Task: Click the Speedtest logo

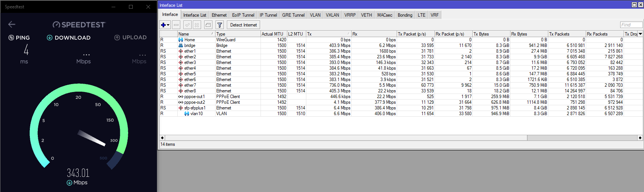Action: [x=79, y=25]
